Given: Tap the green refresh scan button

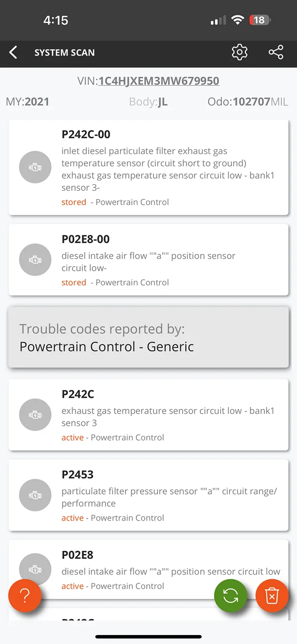Looking at the screenshot, I should click(x=231, y=596).
